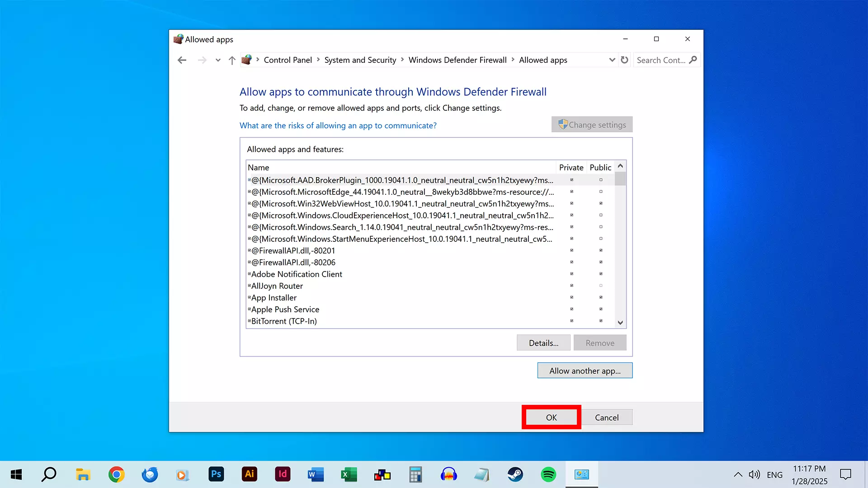The height and width of the screenshot is (488, 868).
Task: Open the Calculator taskbar icon
Action: 415,474
